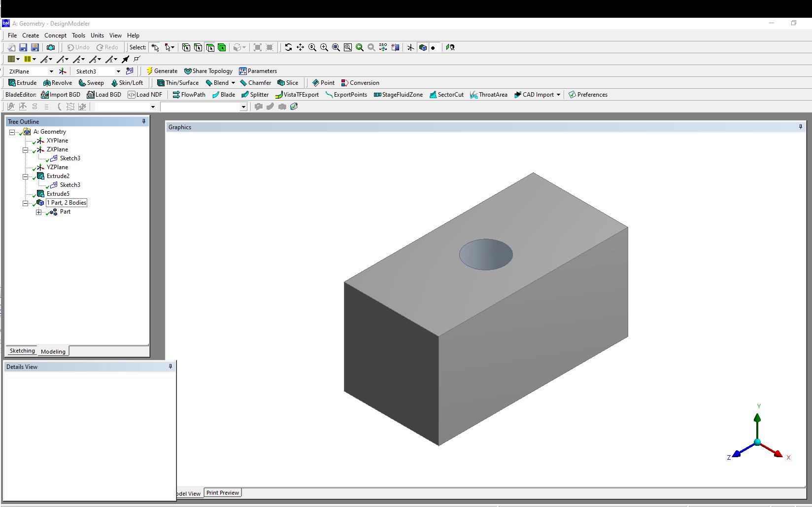Click the Save Project icon
The width and height of the screenshot is (812, 507).
tap(23, 47)
